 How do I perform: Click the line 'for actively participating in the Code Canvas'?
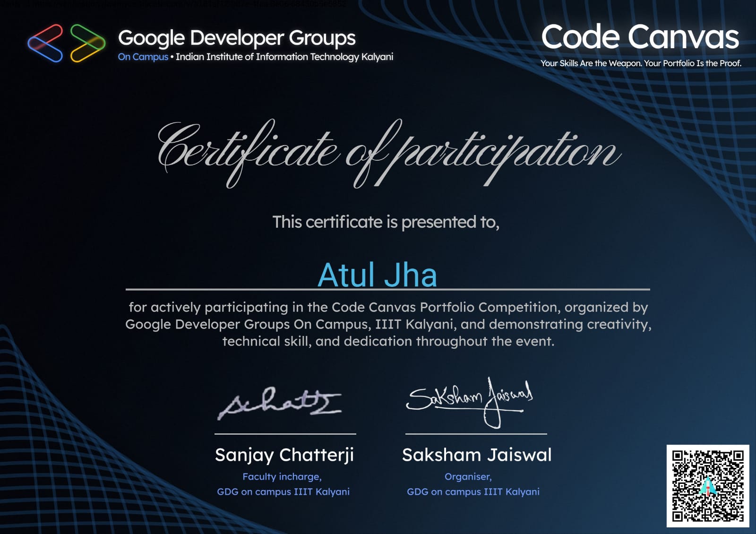(388, 307)
